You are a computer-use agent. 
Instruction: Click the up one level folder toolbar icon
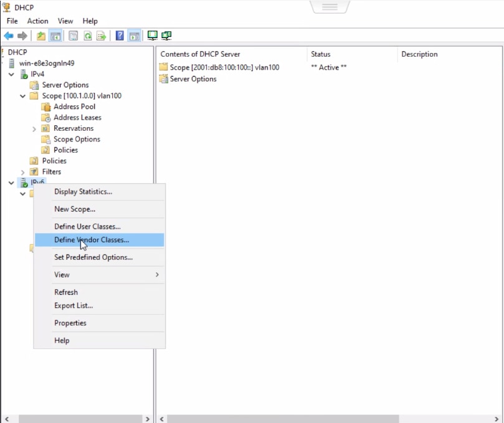[x=40, y=36]
